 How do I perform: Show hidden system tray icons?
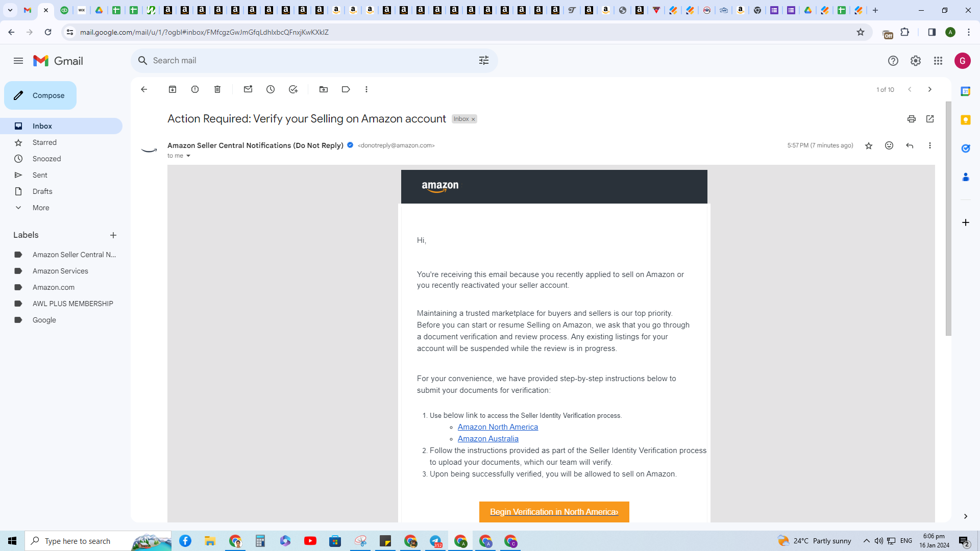point(867,541)
